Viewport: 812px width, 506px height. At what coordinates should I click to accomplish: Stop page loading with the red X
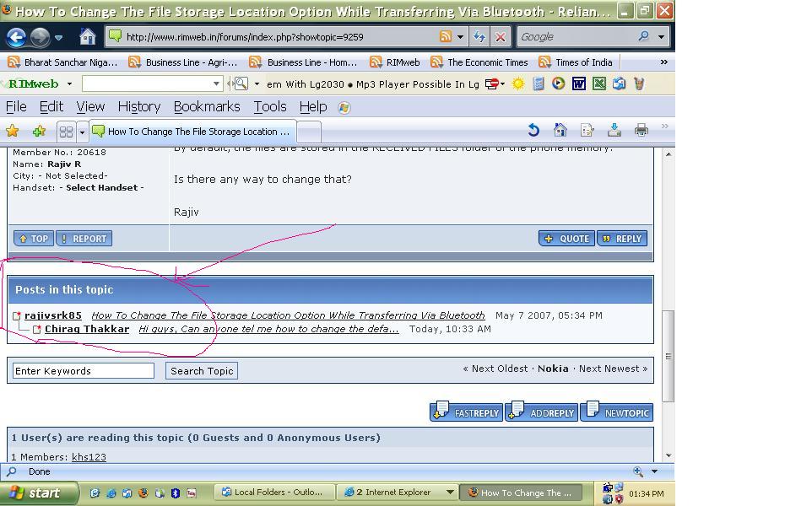pyautogui.click(x=500, y=36)
